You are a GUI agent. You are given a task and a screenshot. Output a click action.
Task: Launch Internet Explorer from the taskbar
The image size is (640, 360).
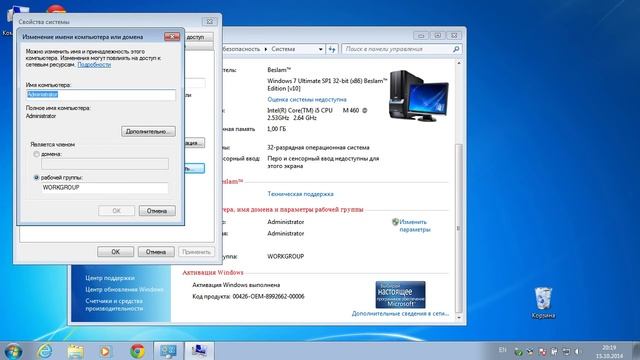(x=44, y=351)
